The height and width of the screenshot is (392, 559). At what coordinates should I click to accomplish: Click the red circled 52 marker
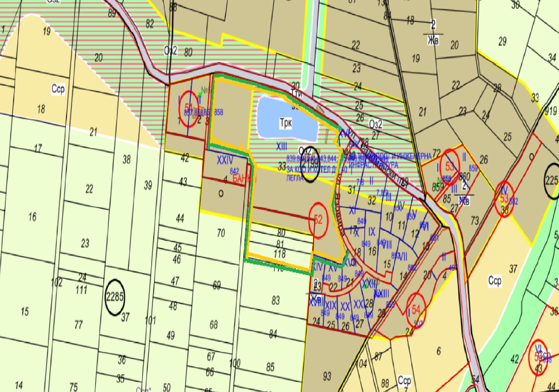(318, 220)
